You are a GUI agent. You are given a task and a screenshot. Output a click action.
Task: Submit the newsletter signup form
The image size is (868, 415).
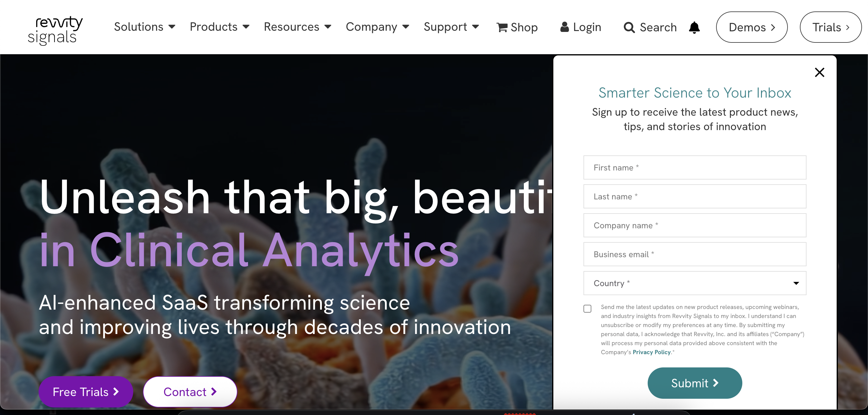(694, 383)
